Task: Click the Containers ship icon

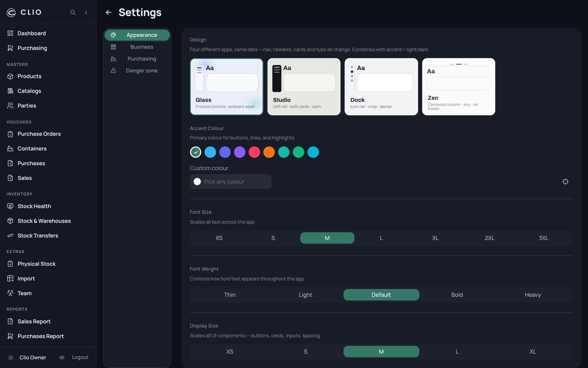Action: click(10, 149)
